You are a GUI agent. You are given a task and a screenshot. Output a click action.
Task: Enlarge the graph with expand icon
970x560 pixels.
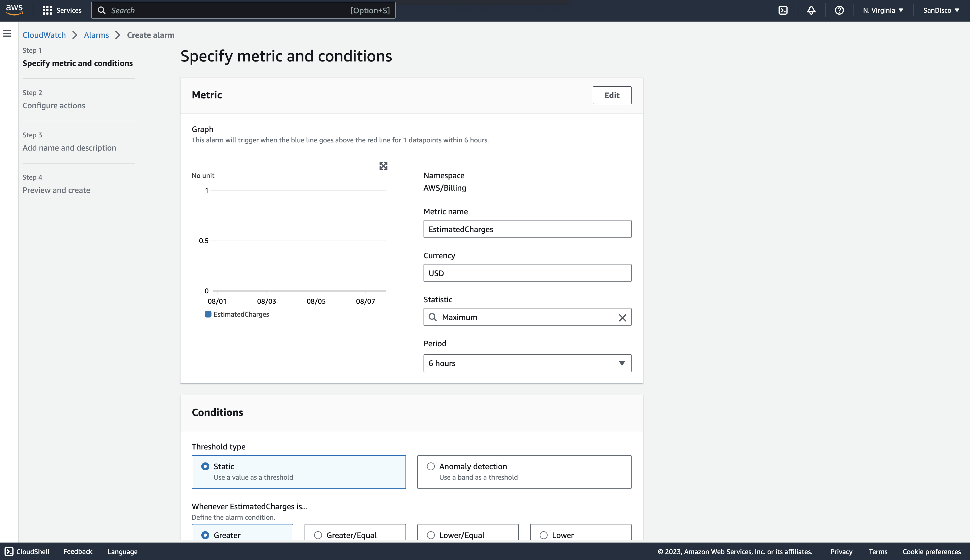tap(383, 166)
